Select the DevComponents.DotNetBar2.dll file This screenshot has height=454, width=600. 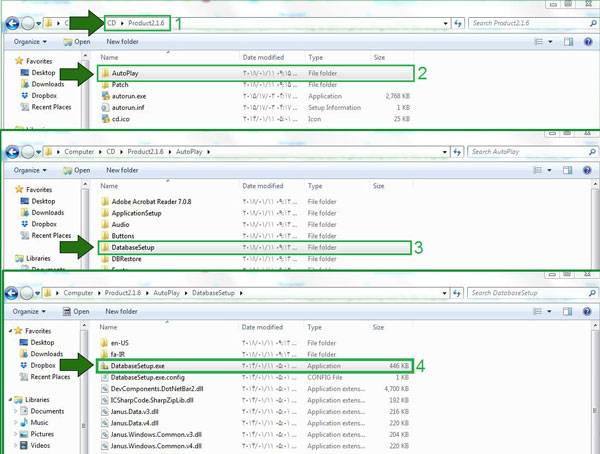158,389
